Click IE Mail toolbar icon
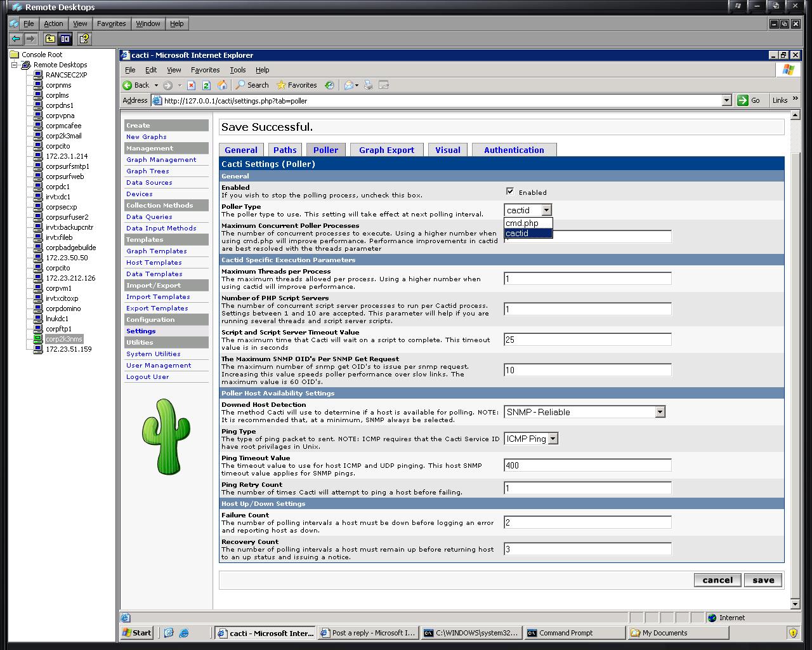Screen dimensions: 812x650 point(349,85)
